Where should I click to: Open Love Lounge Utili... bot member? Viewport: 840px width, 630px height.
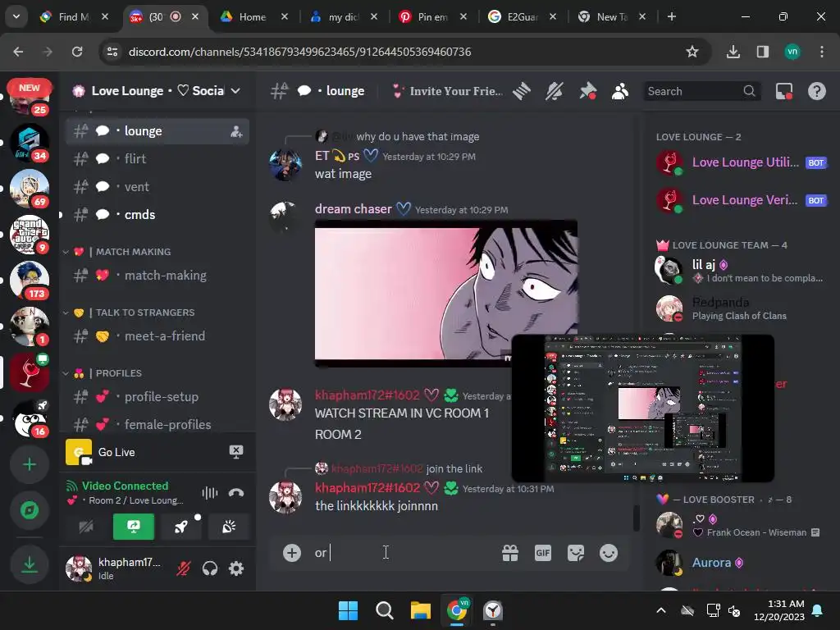point(742,162)
